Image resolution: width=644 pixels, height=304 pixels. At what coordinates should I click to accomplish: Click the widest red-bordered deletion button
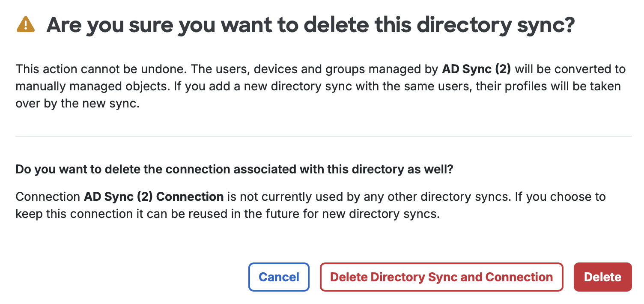pyautogui.click(x=441, y=277)
